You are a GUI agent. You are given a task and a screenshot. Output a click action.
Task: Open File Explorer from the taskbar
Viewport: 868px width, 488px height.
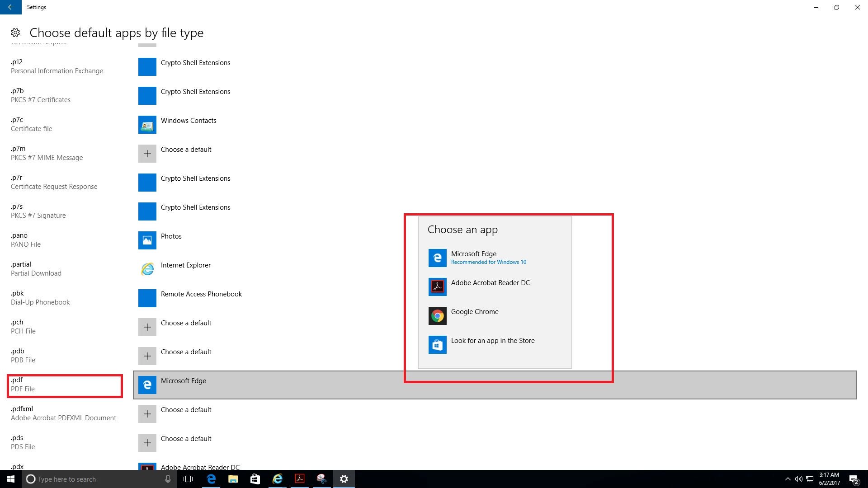point(233,479)
